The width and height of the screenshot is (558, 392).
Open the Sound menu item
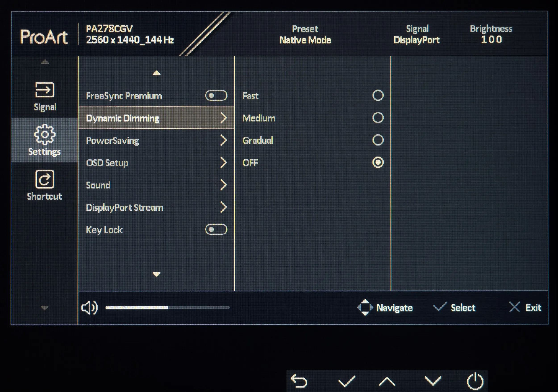click(98, 185)
